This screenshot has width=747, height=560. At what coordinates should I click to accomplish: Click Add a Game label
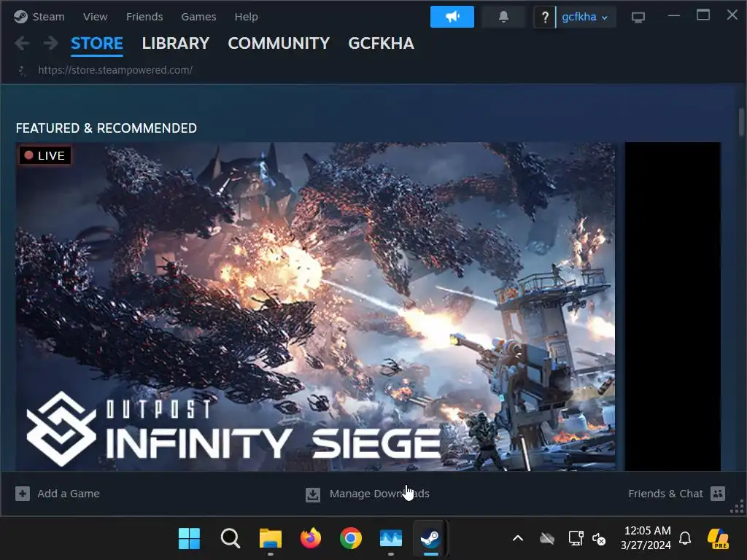69,494
